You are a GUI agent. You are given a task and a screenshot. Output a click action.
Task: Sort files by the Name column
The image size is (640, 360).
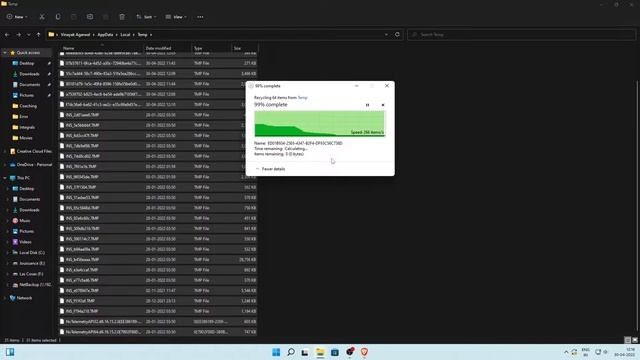(x=102, y=48)
